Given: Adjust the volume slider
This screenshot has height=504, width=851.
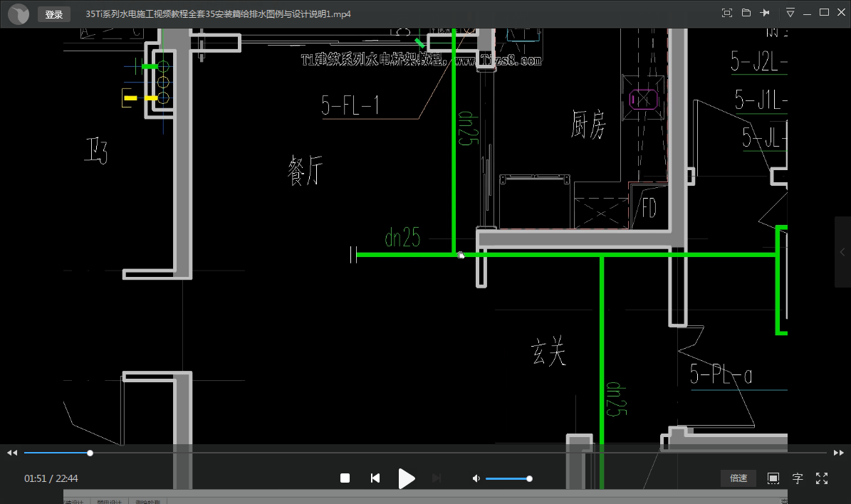Looking at the screenshot, I should [508, 478].
